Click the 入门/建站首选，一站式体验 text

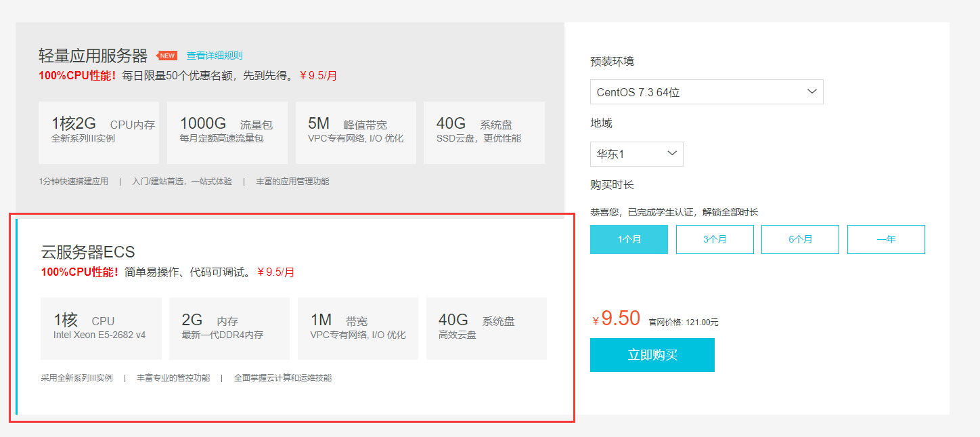[182, 182]
